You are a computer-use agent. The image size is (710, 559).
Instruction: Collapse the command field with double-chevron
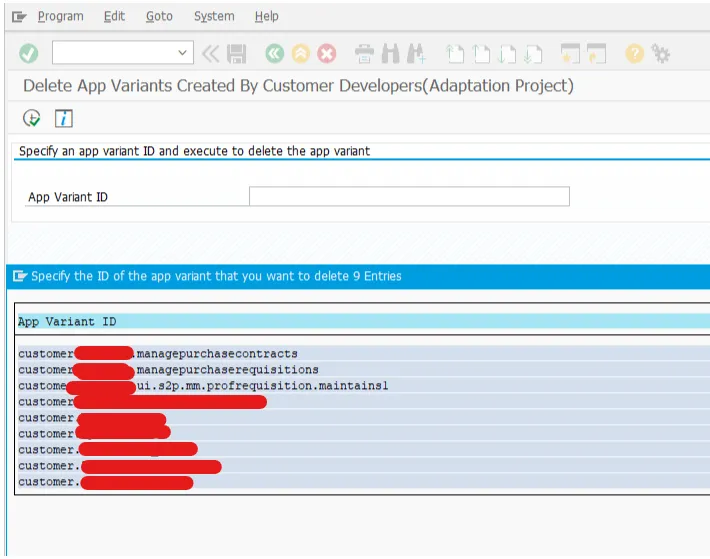210,53
